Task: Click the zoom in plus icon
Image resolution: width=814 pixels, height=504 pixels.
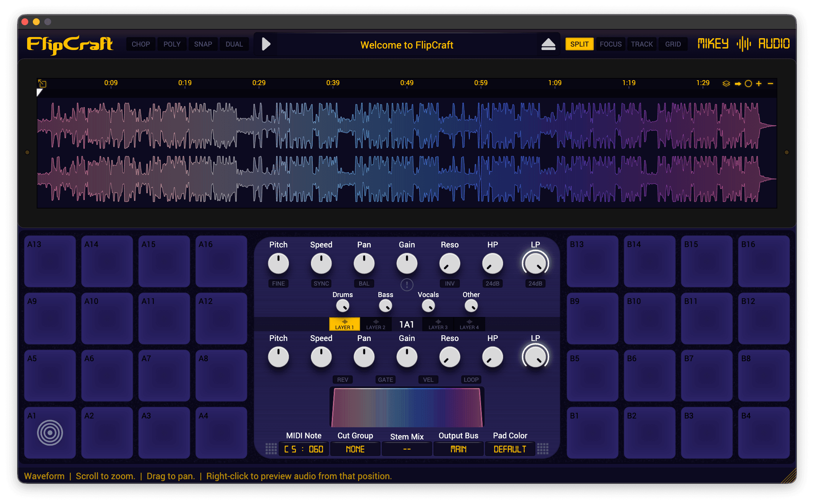Action: (x=759, y=84)
